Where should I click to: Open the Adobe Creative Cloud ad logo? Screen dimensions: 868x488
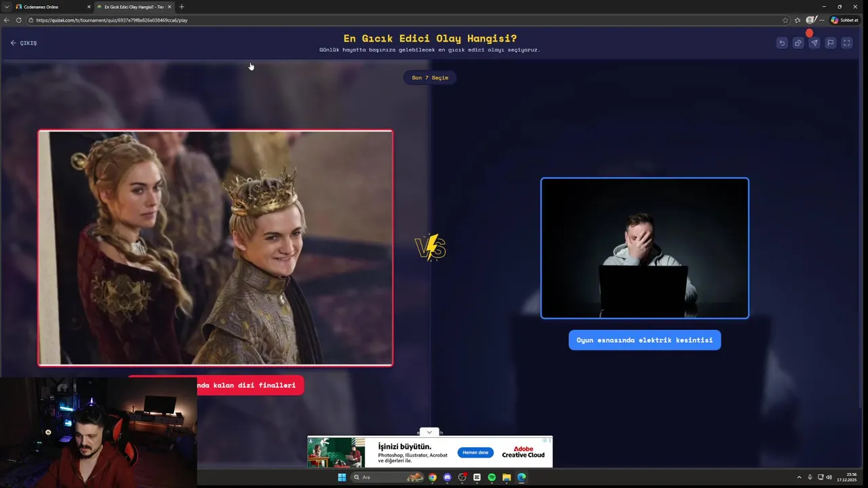click(524, 452)
